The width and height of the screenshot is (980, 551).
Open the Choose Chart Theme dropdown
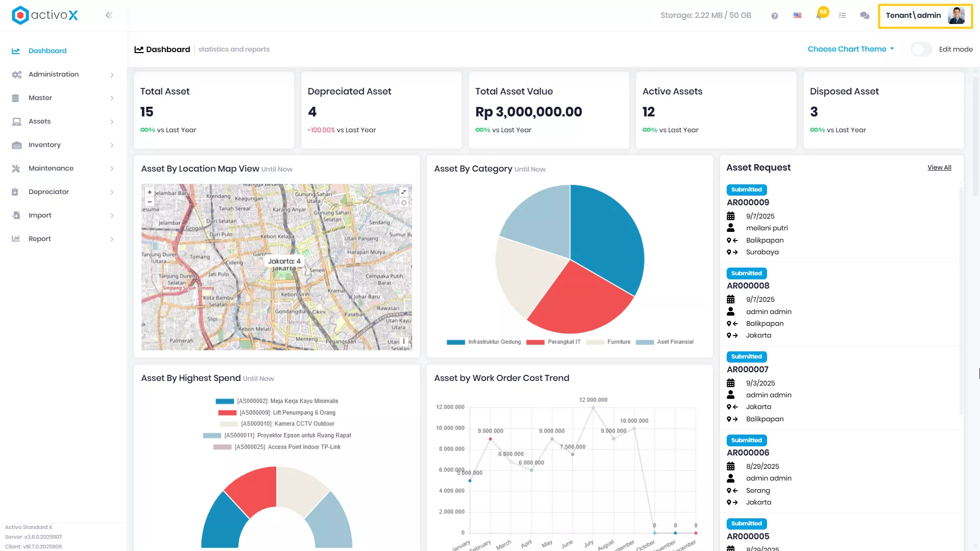click(x=851, y=49)
